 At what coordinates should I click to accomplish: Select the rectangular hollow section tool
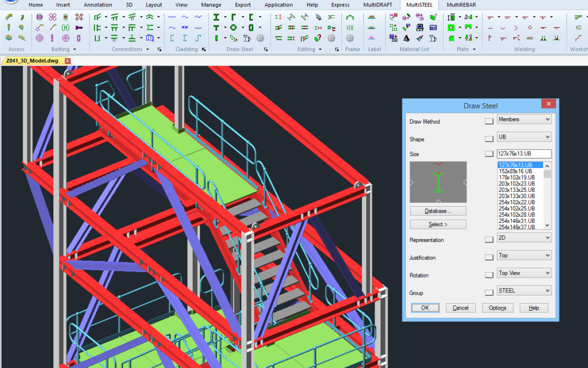click(x=250, y=28)
